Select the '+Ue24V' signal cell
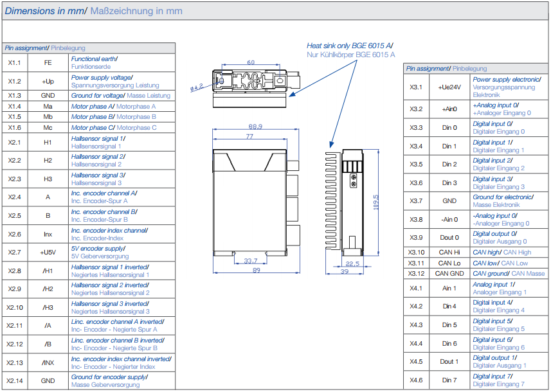Screen dimensions: 551x392 coord(449,87)
